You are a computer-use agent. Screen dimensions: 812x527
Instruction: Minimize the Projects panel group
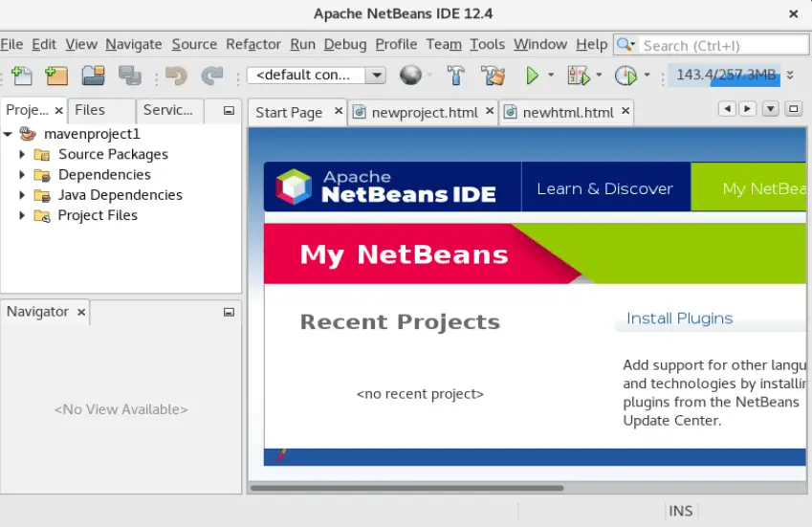[229, 111]
